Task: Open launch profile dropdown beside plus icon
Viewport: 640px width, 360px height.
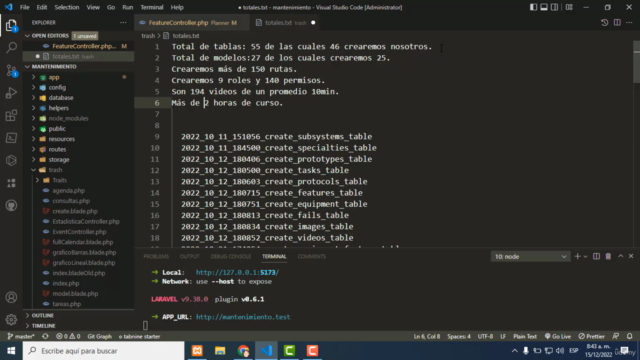Action: [585, 256]
